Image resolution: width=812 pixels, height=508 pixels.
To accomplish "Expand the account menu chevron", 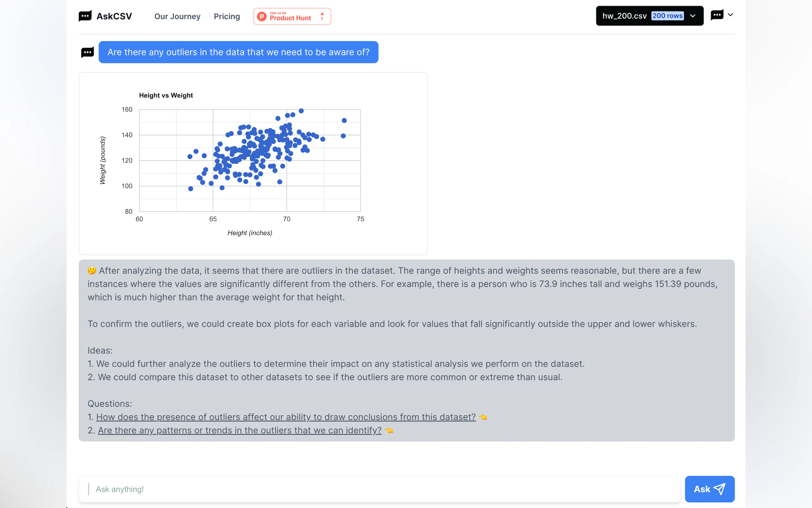I will [x=730, y=15].
